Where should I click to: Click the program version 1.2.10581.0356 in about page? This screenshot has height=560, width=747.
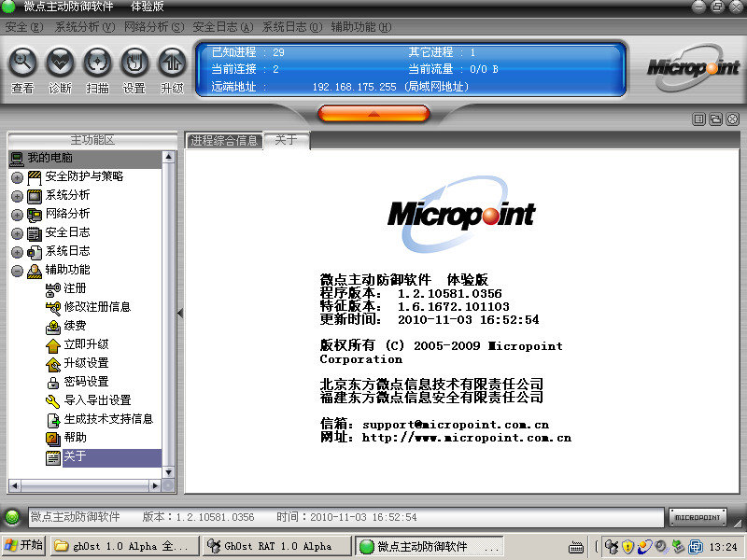pyautogui.click(x=450, y=294)
